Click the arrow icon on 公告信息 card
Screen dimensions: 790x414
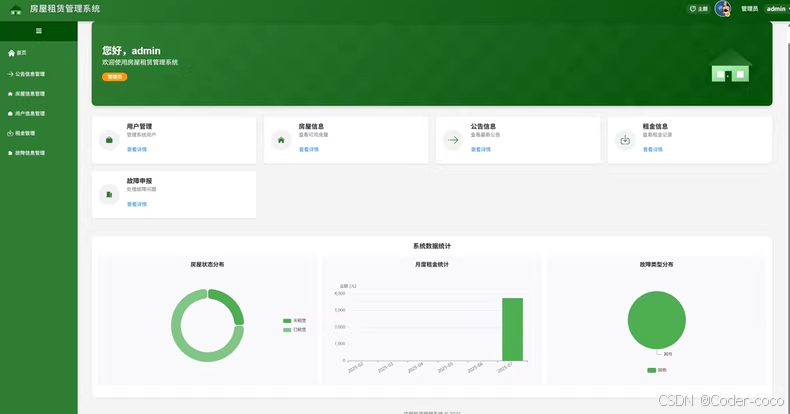point(453,140)
